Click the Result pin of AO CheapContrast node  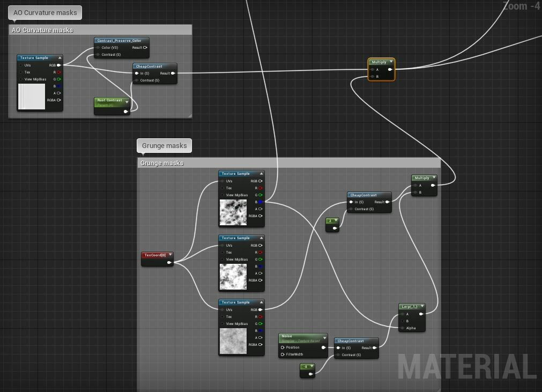(x=173, y=73)
